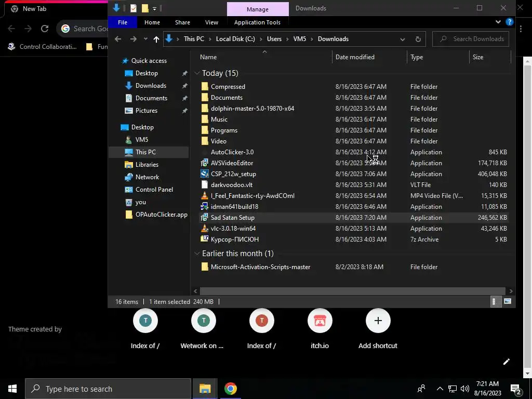Select the I_Feel_Fantastic video file icon
Image resolution: width=532 pixels, height=399 pixels.
pyautogui.click(x=205, y=196)
